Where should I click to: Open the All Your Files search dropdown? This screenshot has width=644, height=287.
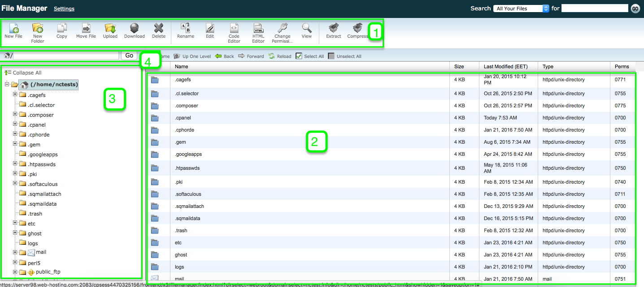(521, 9)
